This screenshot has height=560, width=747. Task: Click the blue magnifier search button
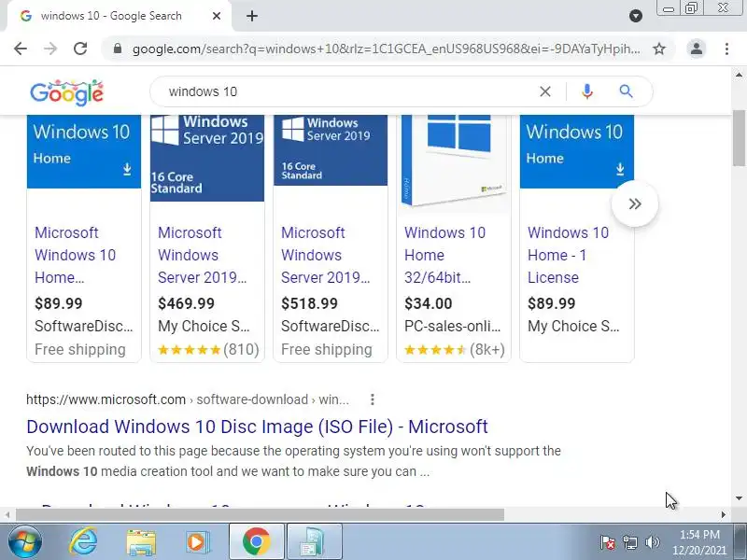point(626,91)
